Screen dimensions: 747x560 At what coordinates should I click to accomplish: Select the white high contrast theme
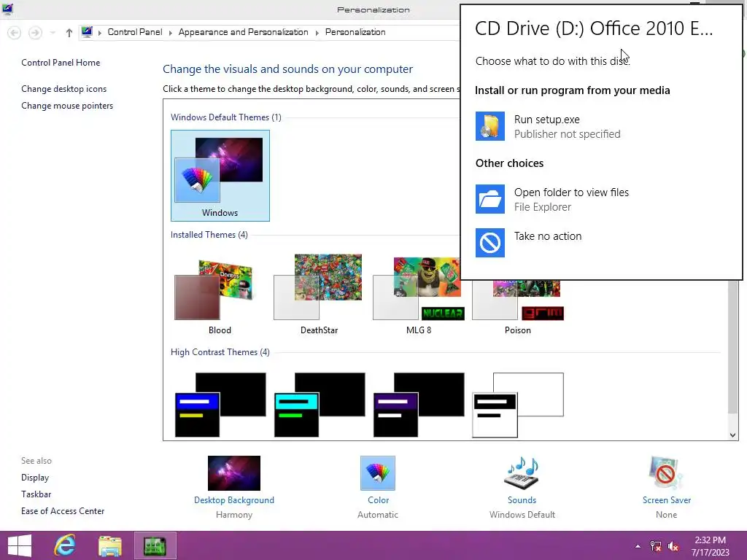tap(518, 405)
